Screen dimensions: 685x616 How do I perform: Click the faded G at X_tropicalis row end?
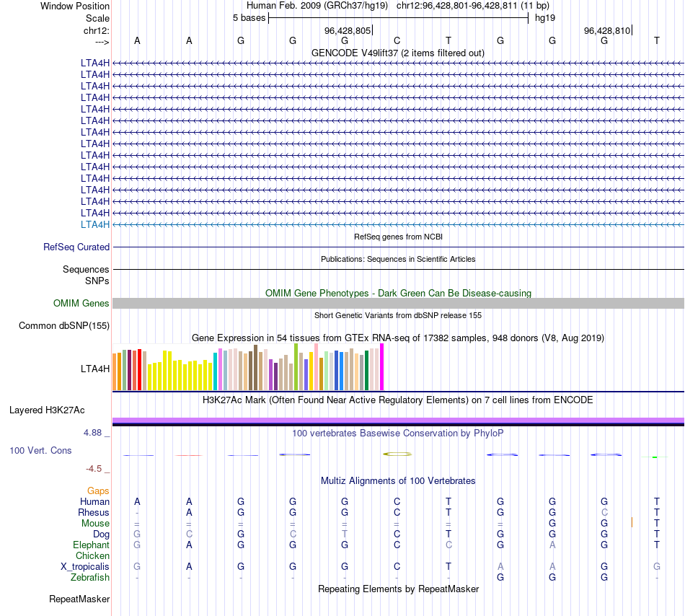(656, 567)
